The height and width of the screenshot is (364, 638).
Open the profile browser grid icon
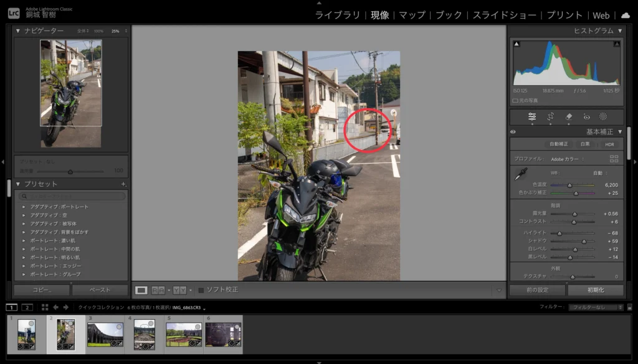(614, 159)
